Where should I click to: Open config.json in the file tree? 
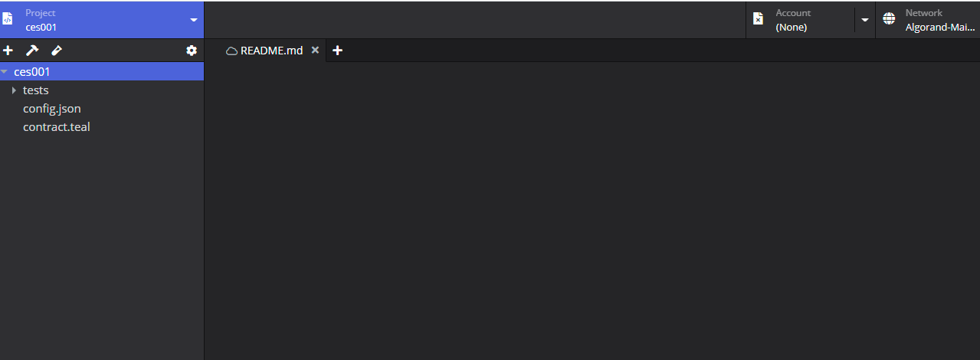(x=52, y=109)
